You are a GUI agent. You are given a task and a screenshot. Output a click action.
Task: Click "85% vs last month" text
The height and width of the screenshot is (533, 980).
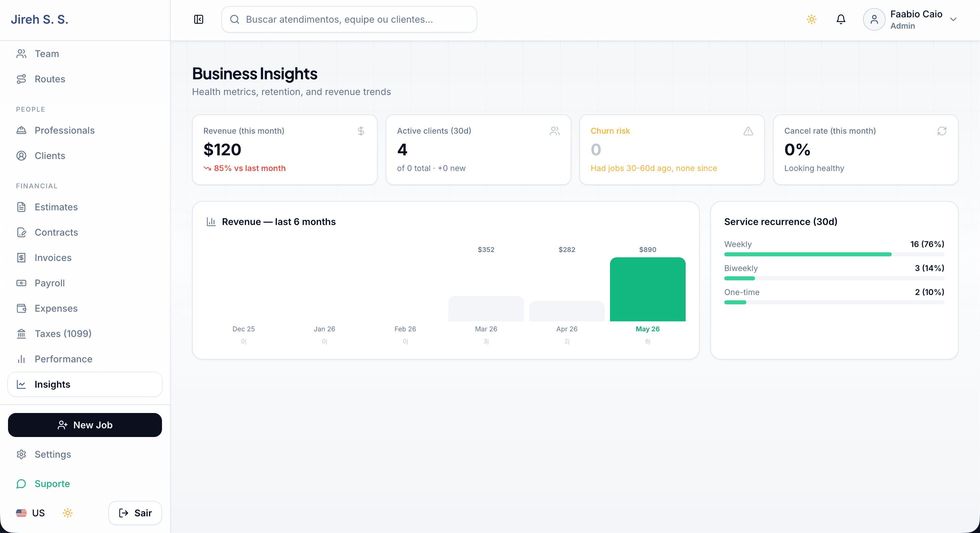250,168
